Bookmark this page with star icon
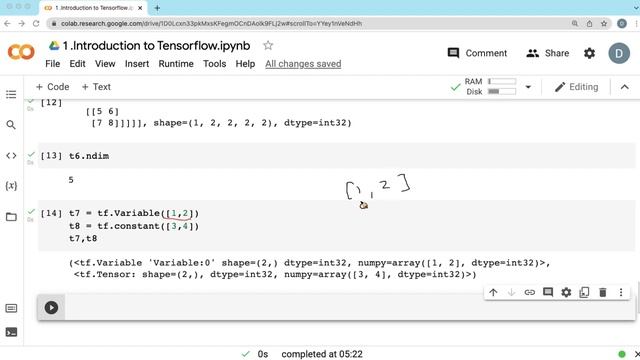 pyautogui.click(x=604, y=24)
